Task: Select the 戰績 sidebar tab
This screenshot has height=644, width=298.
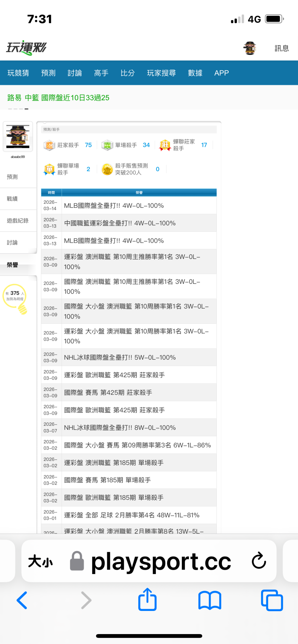Action: click(x=18, y=199)
